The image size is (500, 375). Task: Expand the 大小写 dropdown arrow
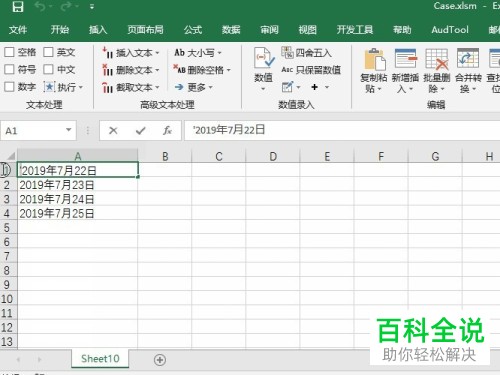pyautogui.click(x=220, y=53)
